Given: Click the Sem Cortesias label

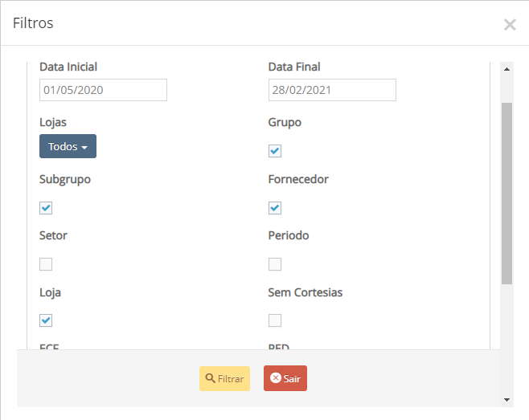Looking at the screenshot, I should [x=306, y=292].
